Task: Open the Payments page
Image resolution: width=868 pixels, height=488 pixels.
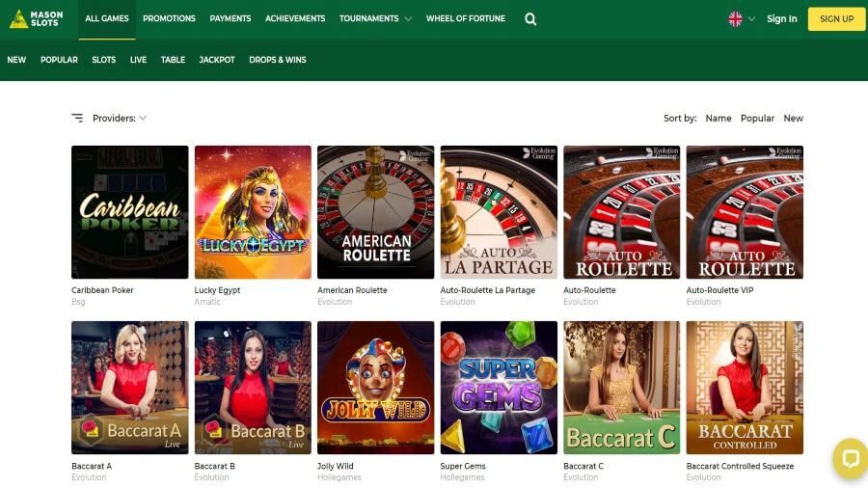Action: pos(231,19)
